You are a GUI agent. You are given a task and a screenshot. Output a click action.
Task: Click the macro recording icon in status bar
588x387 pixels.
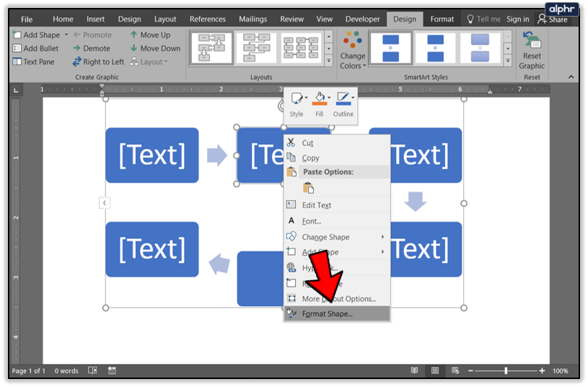[x=112, y=370]
